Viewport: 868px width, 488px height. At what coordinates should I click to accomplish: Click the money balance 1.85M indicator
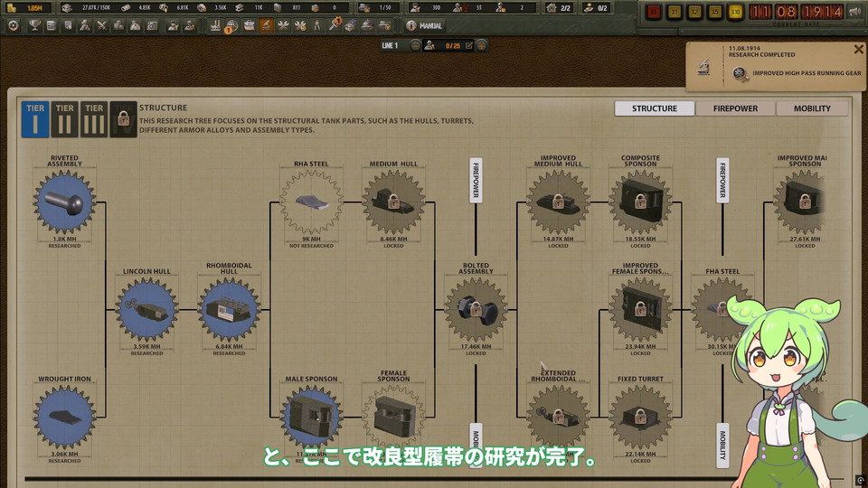tap(29, 8)
